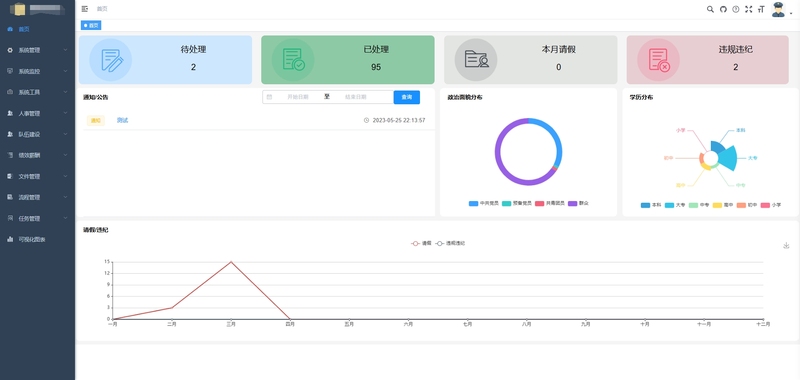This screenshot has width=800, height=380.
Task: Expand the 任务管理 menu chevron
Action: pyautogui.click(x=65, y=218)
